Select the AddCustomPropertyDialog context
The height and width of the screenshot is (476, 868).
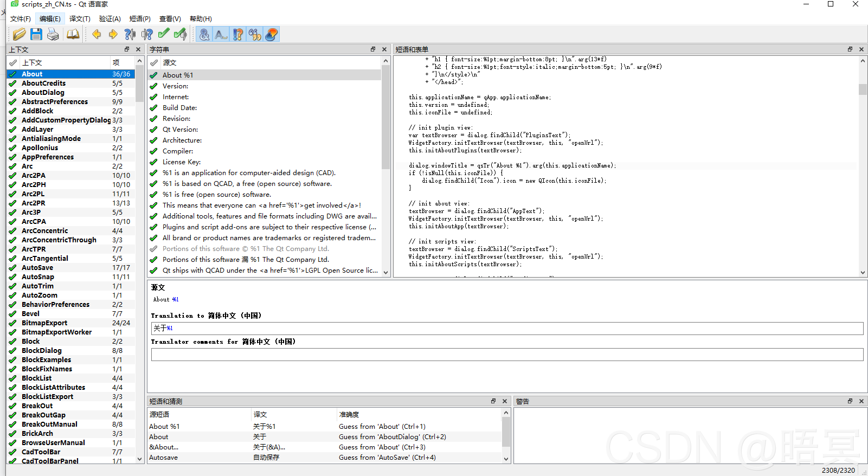(x=70, y=120)
